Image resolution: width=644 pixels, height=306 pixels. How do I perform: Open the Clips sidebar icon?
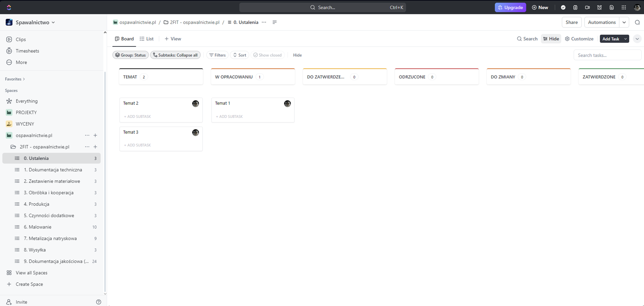pyautogui.click(x=9, y=39)
